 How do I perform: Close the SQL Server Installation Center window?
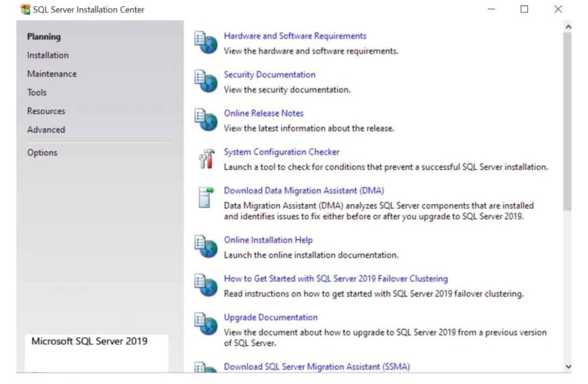[558, 9]
